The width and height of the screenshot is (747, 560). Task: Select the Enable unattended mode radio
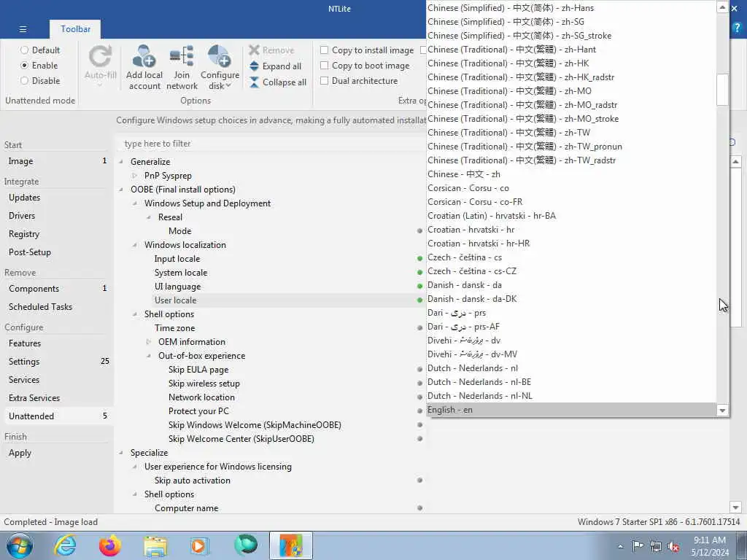pyautogui.click(x=24, y=65)
